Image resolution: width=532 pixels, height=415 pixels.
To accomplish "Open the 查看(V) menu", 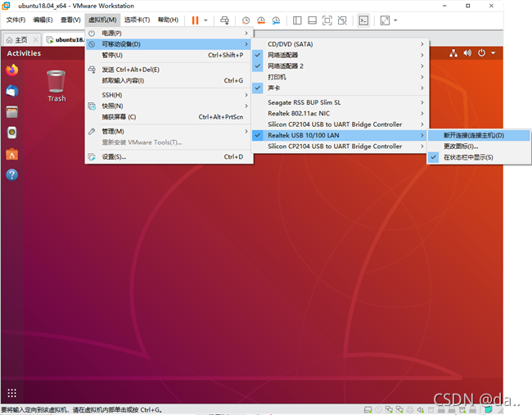I will 70,20.
